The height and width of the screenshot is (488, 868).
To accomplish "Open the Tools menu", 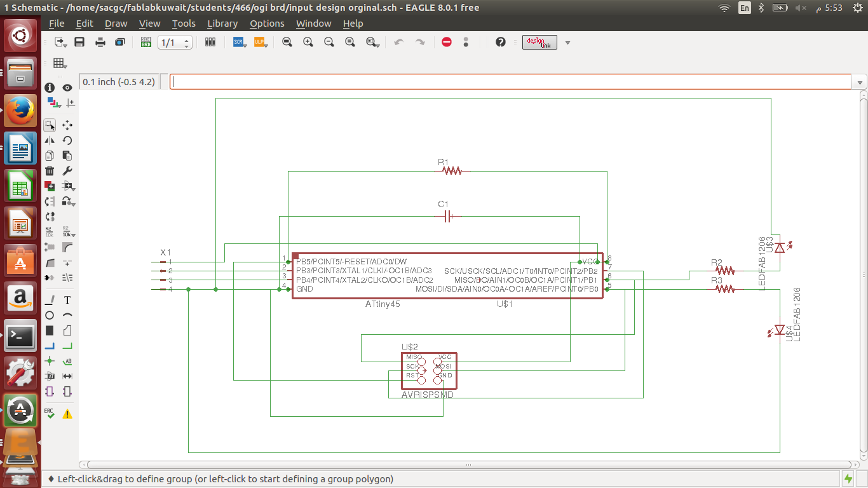I will [x=184, y=24].
